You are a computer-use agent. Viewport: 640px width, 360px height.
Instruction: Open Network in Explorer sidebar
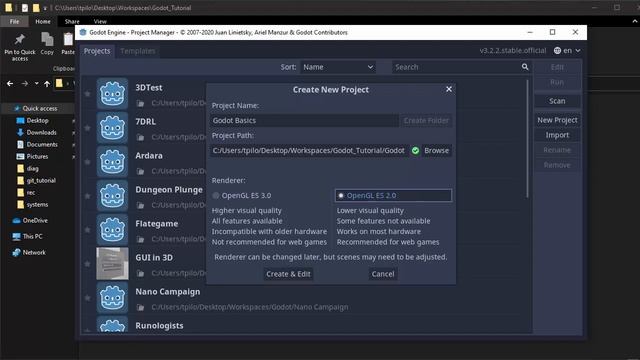pos(34,252)
